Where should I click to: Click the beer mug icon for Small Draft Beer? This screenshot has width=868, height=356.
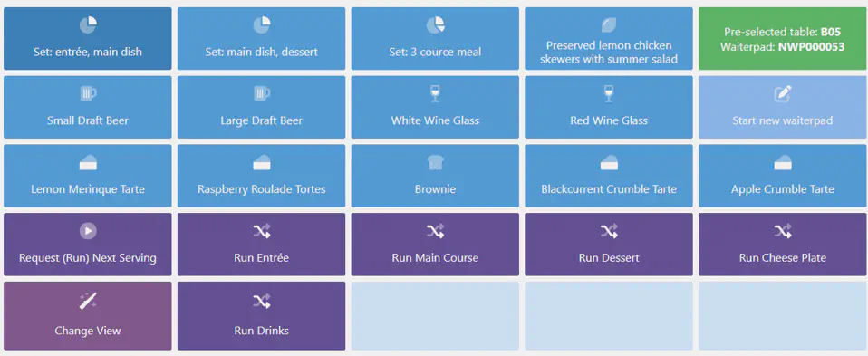point(88,93)
